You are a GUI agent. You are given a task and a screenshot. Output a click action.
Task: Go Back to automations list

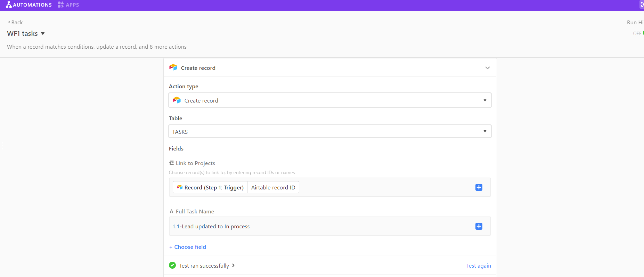(x=15, y=22)
